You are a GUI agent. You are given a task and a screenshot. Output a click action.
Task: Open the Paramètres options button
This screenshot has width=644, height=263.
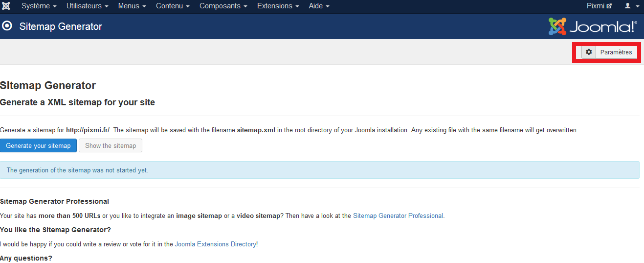pos(616,52)
